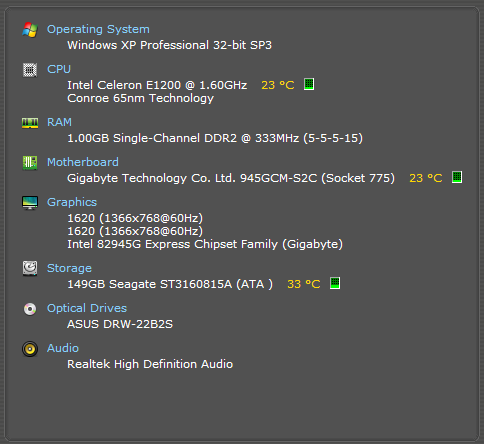Click the CPU chip icon
The width and height of the screenshot is (484, 444).
pos(30,70)
